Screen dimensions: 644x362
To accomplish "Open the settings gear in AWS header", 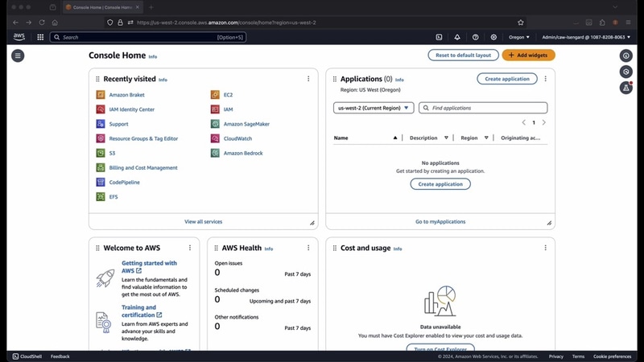I will pos(493,37).
